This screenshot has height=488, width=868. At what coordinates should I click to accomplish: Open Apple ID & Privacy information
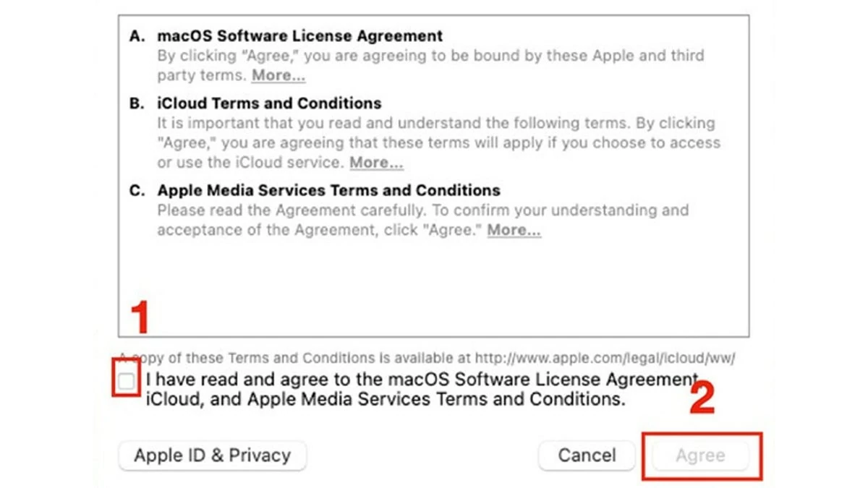(211, 455)
